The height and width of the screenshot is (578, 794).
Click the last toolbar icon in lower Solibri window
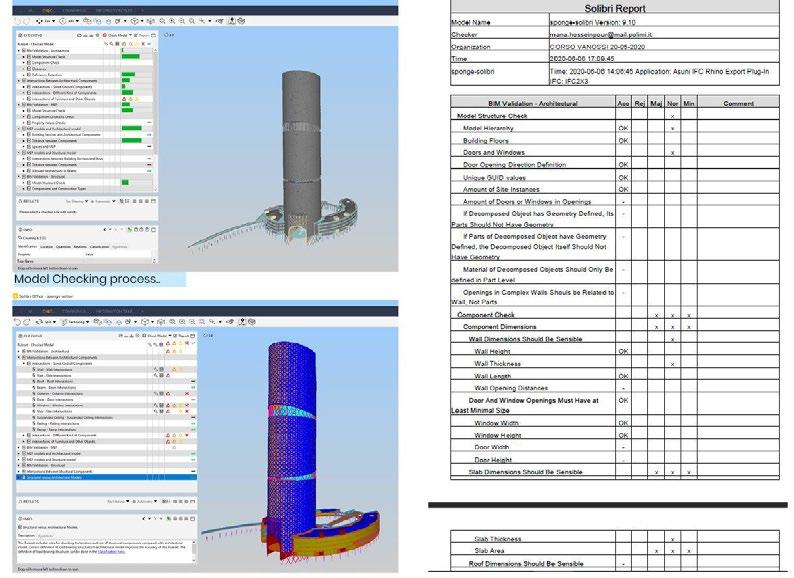point(252,322)
